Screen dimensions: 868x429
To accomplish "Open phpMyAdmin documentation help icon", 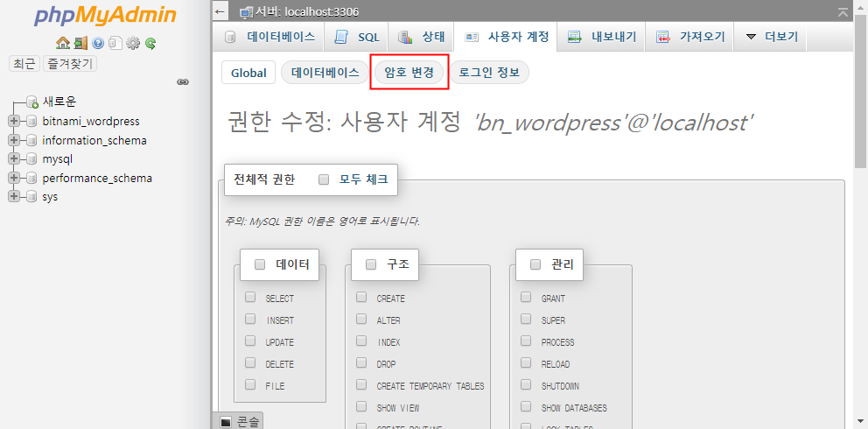I will tap(98, 43).
